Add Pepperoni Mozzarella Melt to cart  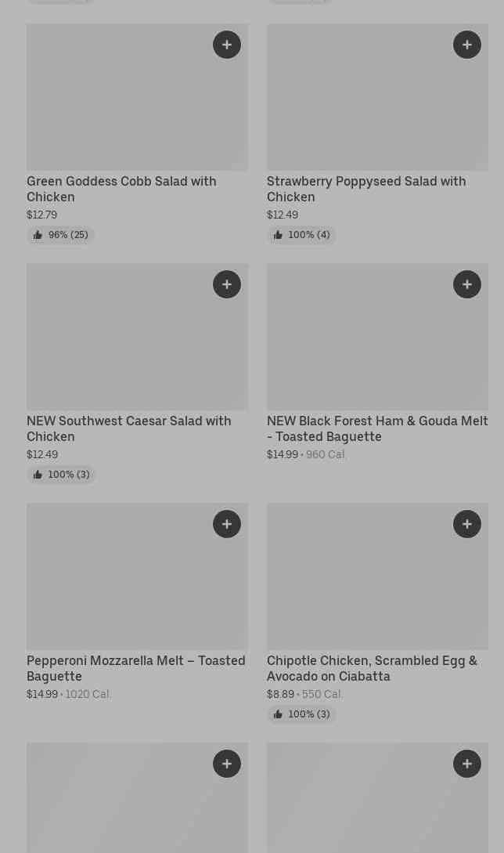coord(227,524)
